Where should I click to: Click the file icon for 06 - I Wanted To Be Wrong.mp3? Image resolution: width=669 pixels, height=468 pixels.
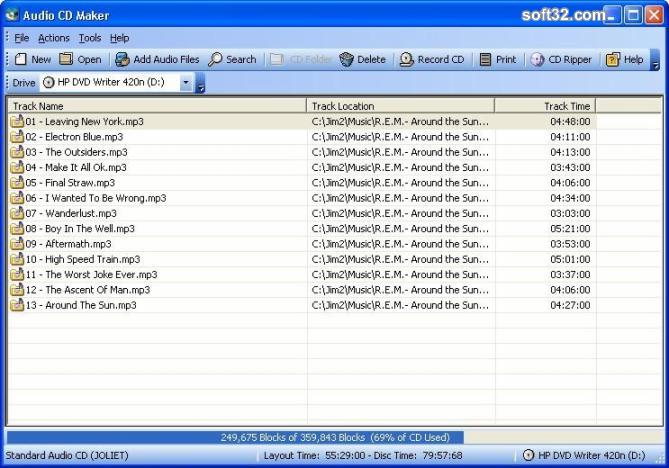17,198
